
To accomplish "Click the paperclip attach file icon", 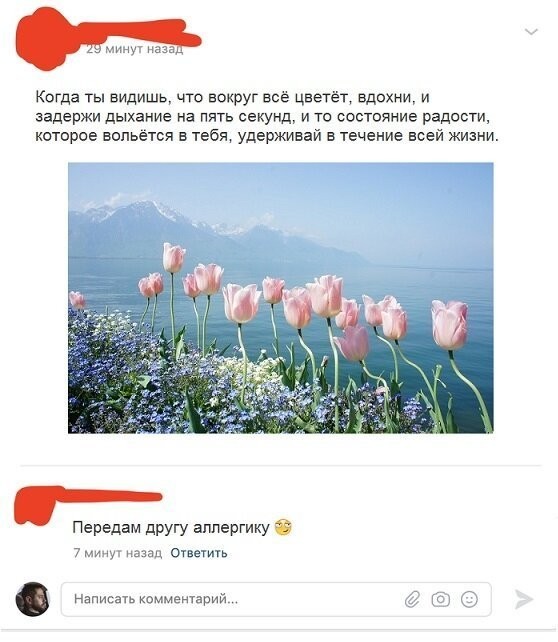I will pyautogui.click(x=412, y=599).
